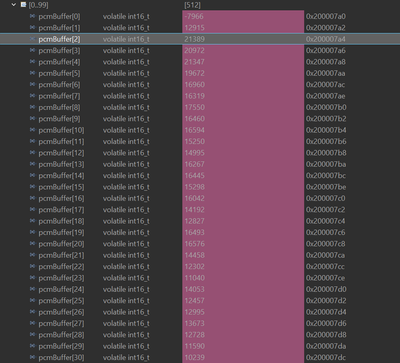Click the variable icon beside pcmBuffer[29]
400x363 pixels.
(32, 346)
